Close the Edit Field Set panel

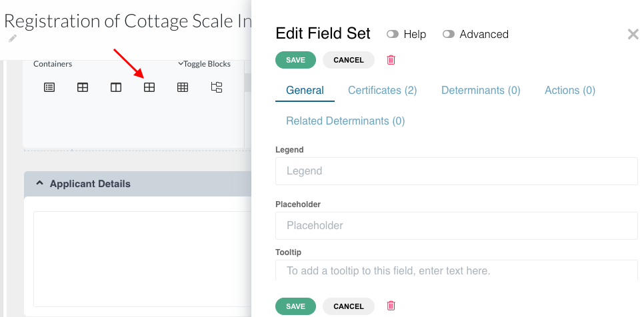(x=633, y=34)
